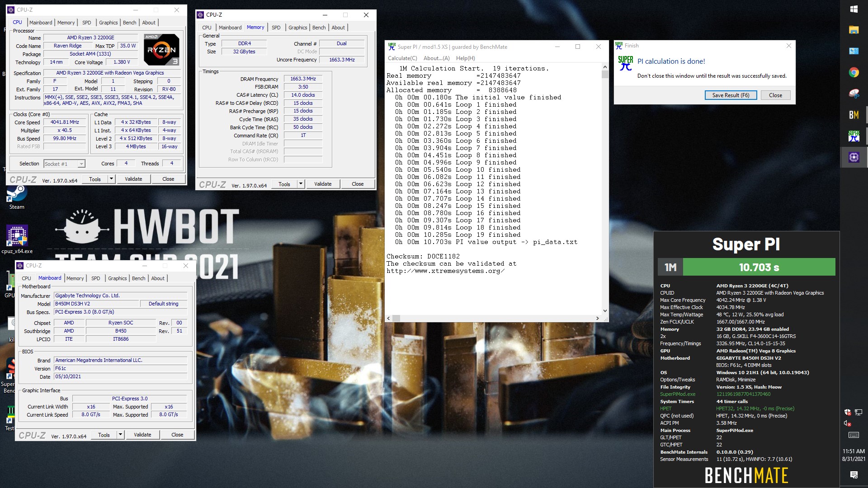
Task: Click the Ryzen 3 processor logo
Action: tap(162, 49)
